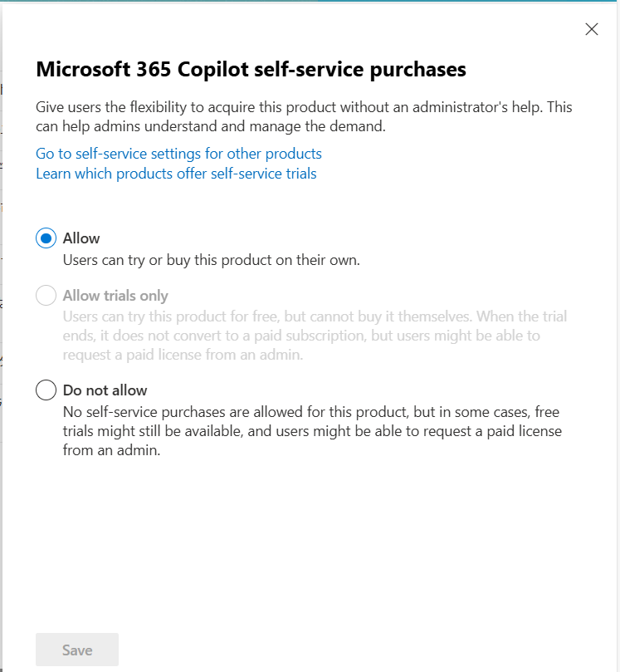Click the Save button
The height and width of the screenshot is (672, 620).
pos(77,650)
